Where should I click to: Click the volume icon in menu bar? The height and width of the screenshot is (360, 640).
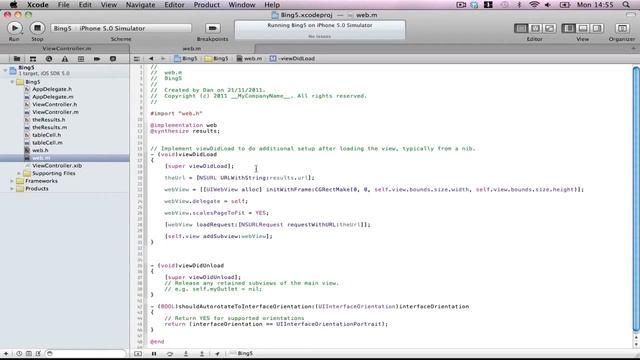(548, 5)
